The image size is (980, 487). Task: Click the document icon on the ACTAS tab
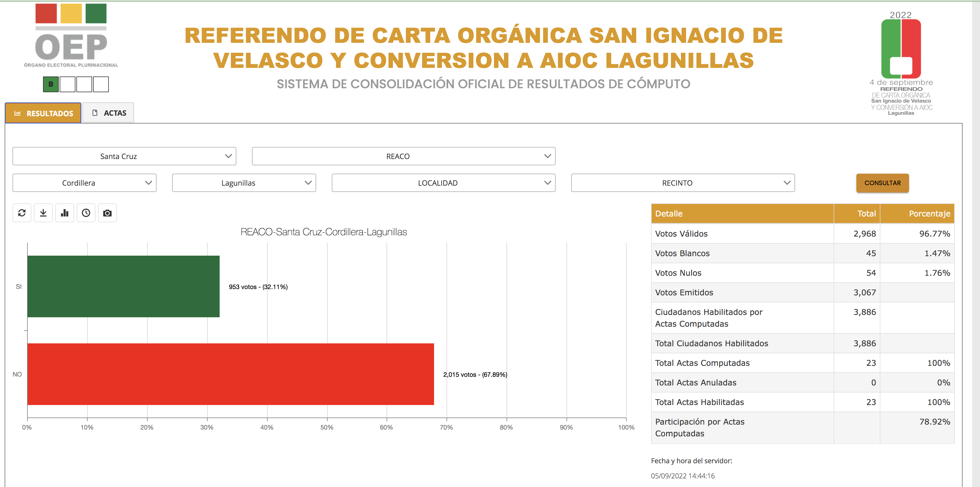coord(95,112)
